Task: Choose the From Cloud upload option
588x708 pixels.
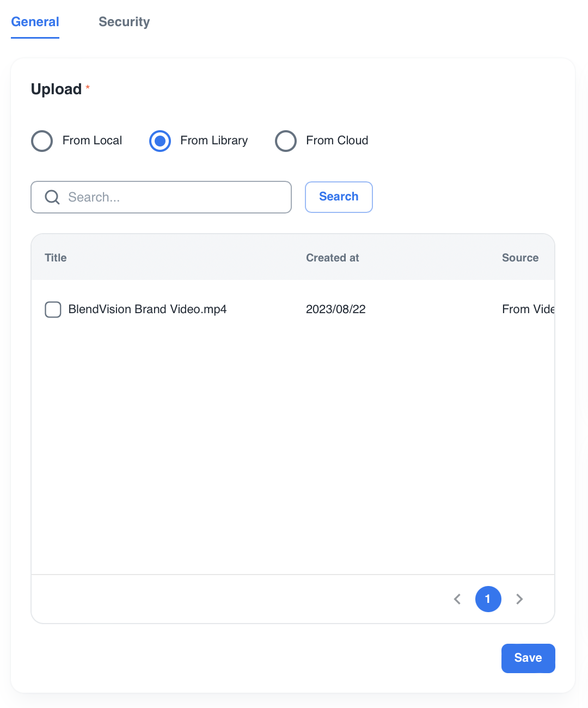Action: (286, 141)
